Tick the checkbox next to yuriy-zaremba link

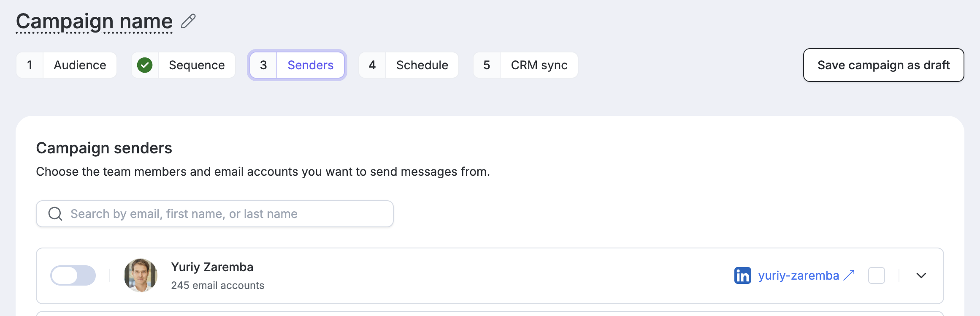(877, 275)
